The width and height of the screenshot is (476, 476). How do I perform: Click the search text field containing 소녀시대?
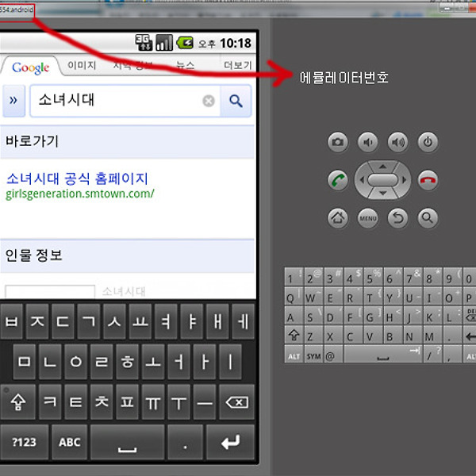(x=115, y=101)
